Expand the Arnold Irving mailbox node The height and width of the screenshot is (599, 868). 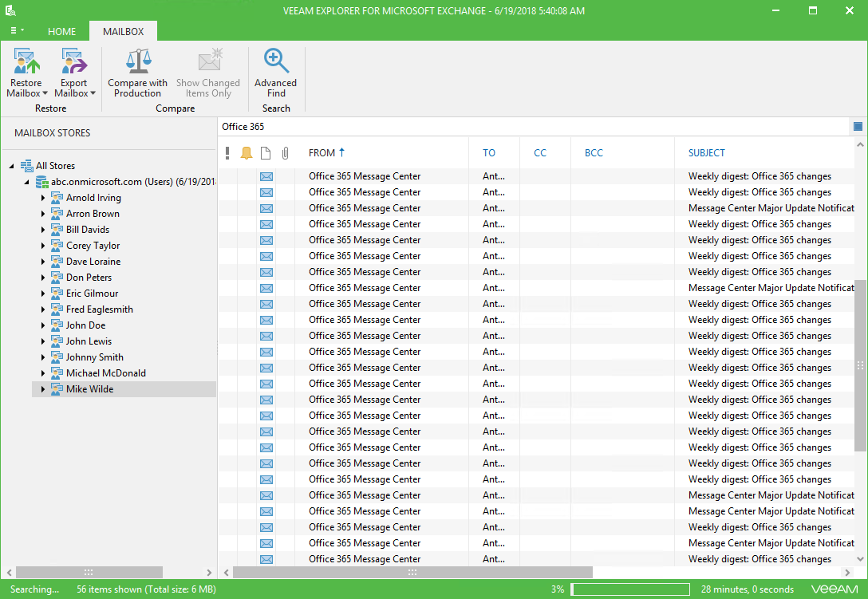click(x=42, y=198)
